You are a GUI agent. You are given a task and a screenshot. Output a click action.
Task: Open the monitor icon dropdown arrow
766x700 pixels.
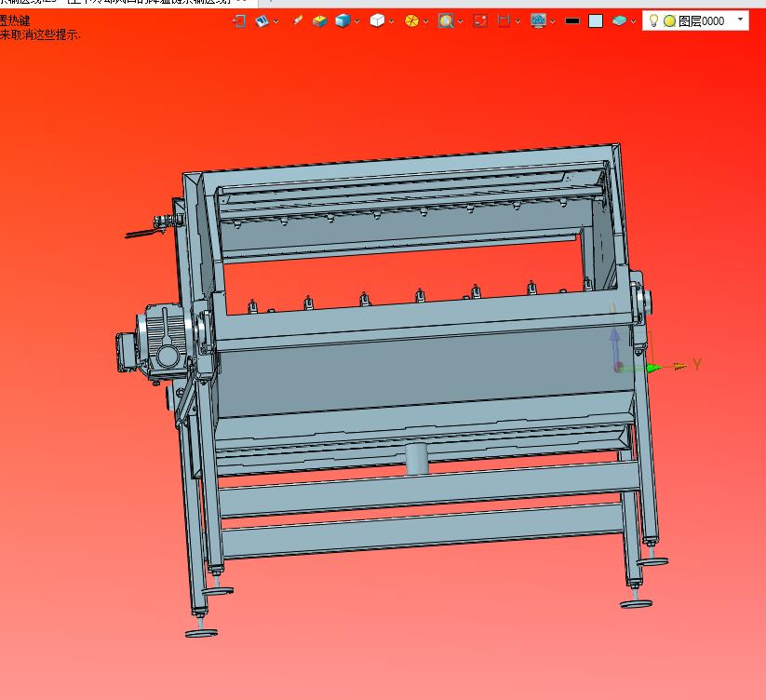click(553, 21)
